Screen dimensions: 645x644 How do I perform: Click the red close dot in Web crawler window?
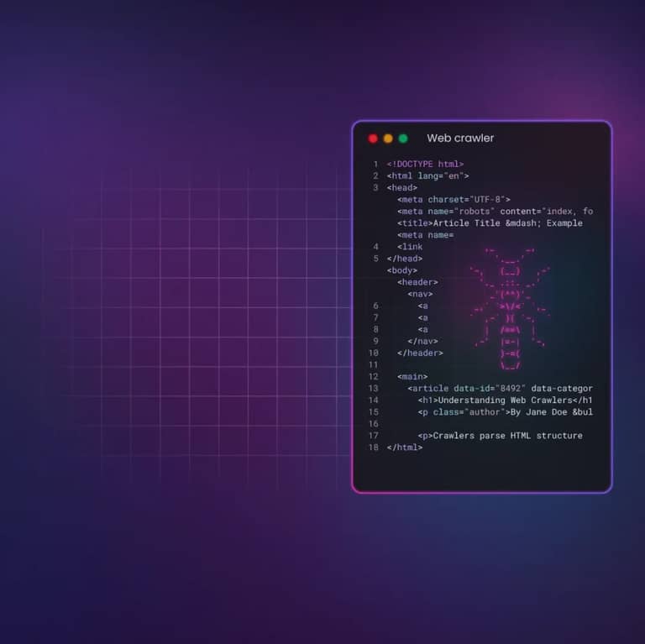[373, 139]
